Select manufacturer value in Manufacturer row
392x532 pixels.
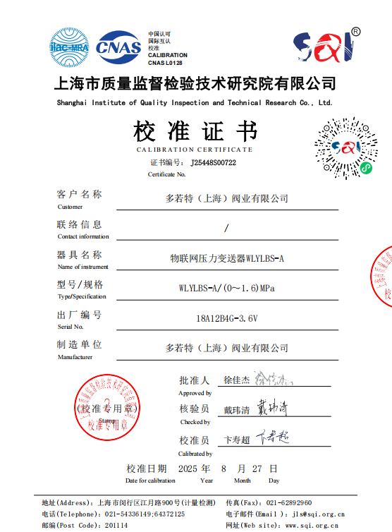click(x=227, y=348)
